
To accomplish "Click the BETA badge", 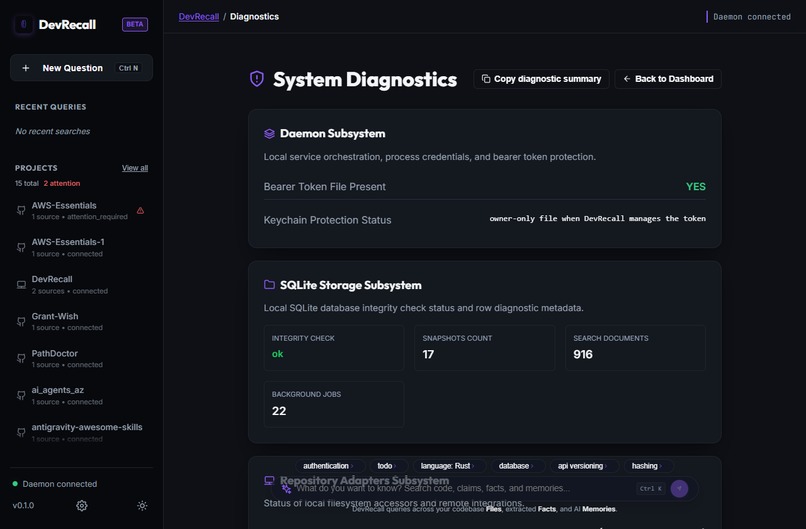I will click(x=135, y=24).
